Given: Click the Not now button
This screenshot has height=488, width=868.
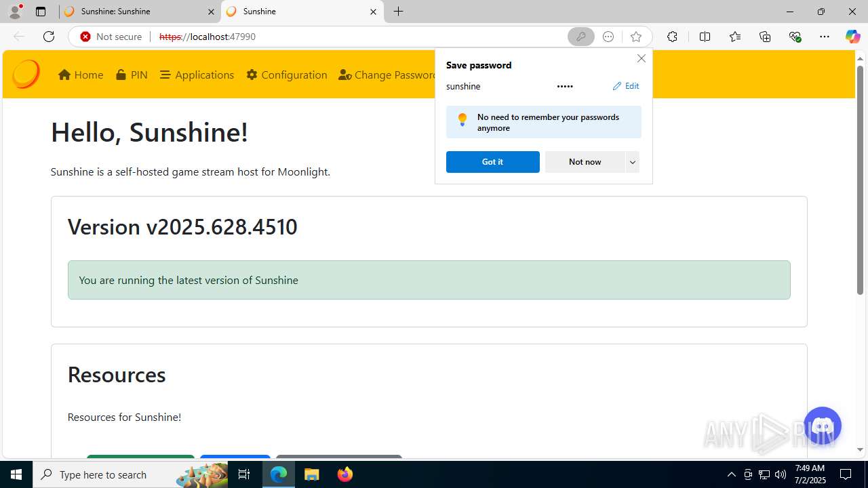Looking at the screenshot, I should [585, 162].
